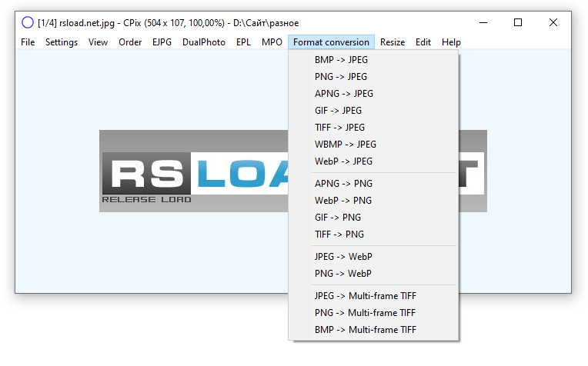Open the View menu
The image size is (588, 366).
click(x=99, y=42)
